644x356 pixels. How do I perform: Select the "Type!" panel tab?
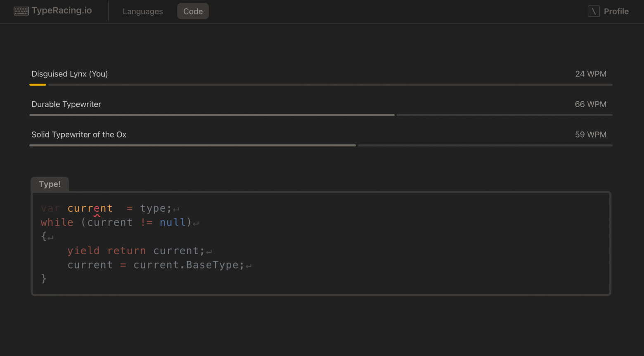pyautogui.click(x=50, y=184)
